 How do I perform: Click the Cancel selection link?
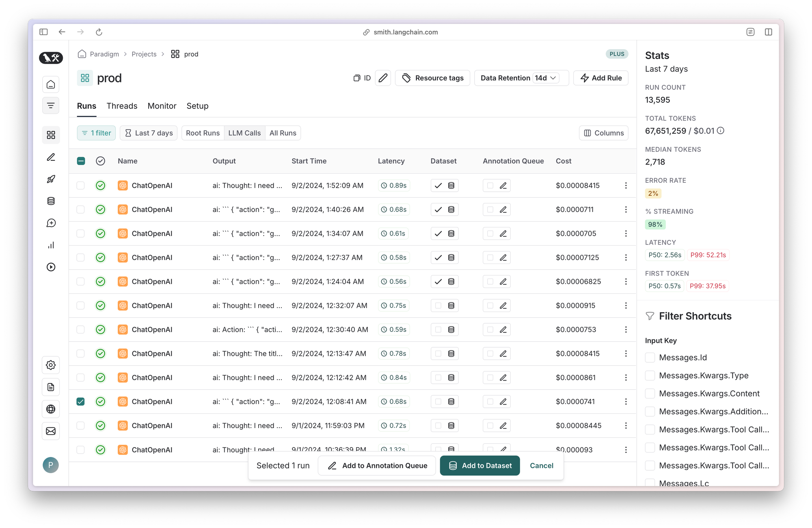(x=541, y=466)
